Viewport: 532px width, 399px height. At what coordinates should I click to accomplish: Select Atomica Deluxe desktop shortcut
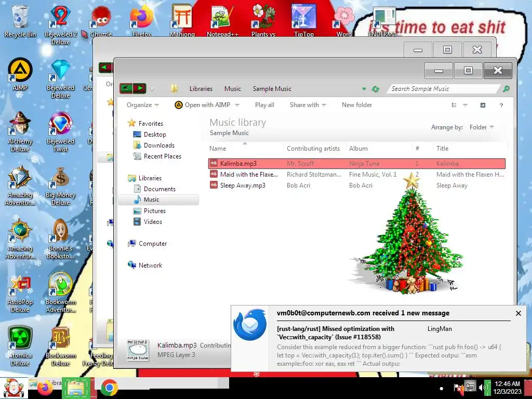[20, 346]
